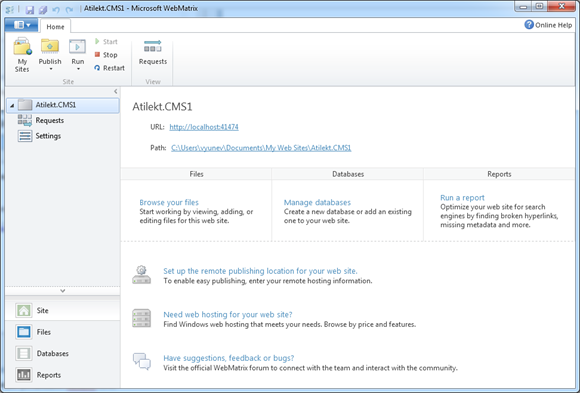The width and height of the screenshot is (580, 393).
Task: Click Need web hosting link
Action: [228, 315]
